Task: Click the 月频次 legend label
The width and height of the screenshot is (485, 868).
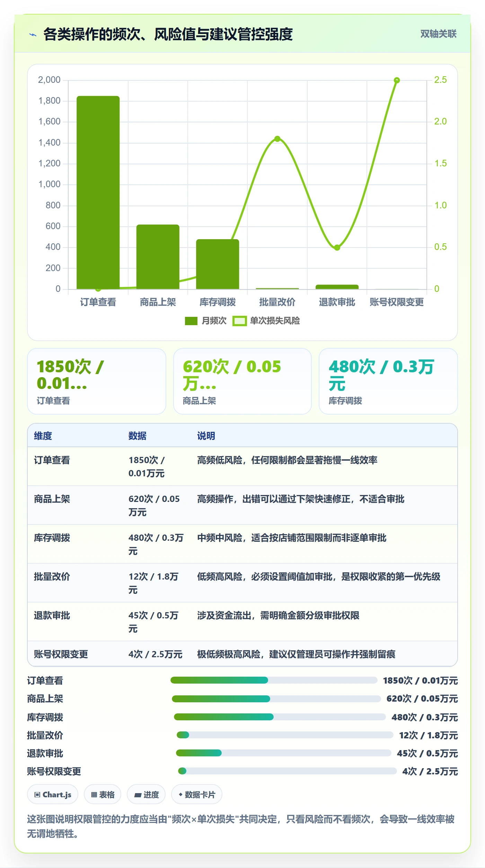Action: click(x=214, y=321)
